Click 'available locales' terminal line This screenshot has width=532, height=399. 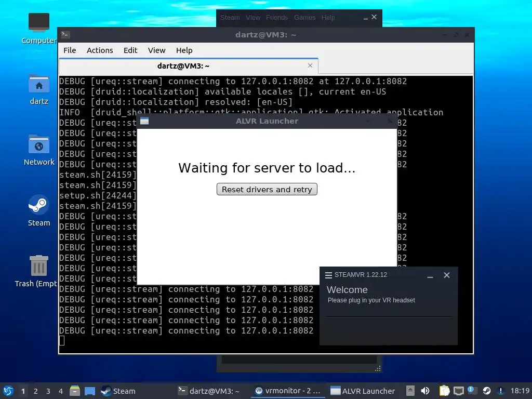tap(222, 91)
